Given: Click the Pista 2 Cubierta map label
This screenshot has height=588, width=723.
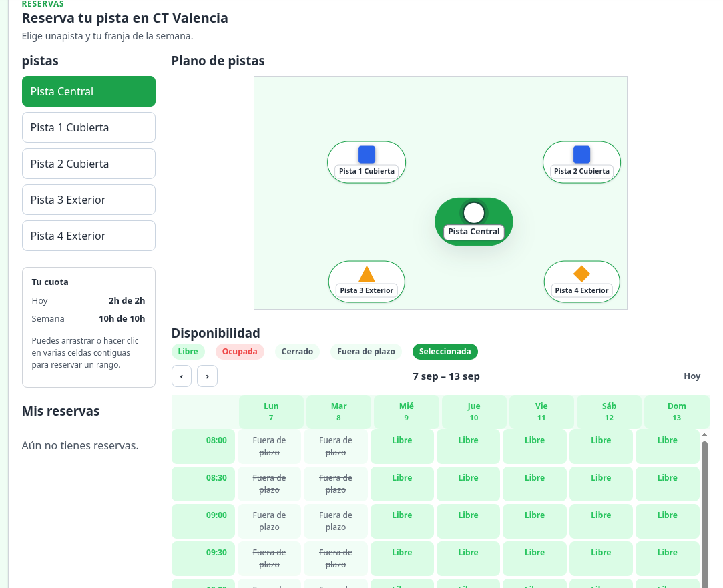Looking at the screenshot, I should tap(581, 171).
